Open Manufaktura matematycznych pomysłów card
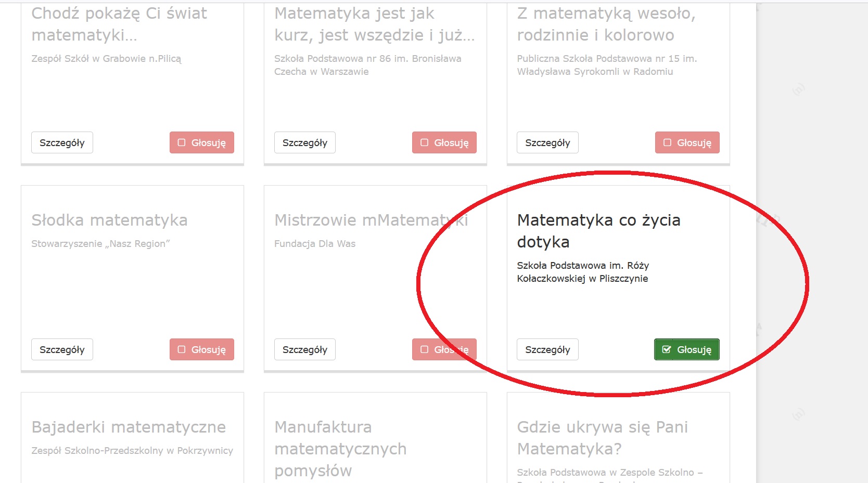 [x=340, y=448]
